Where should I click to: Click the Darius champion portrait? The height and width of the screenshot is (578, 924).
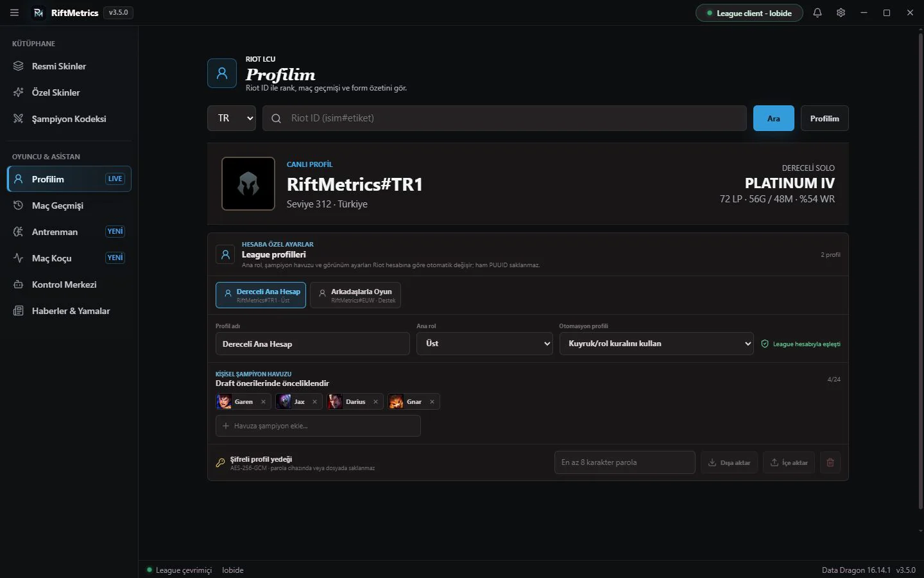tap(335, 401)
